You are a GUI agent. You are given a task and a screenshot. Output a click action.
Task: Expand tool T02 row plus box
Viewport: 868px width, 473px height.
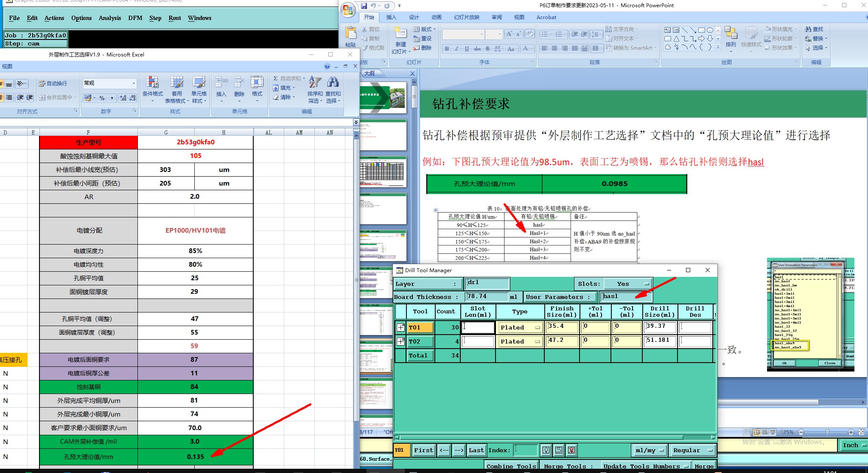click(400, 341)
